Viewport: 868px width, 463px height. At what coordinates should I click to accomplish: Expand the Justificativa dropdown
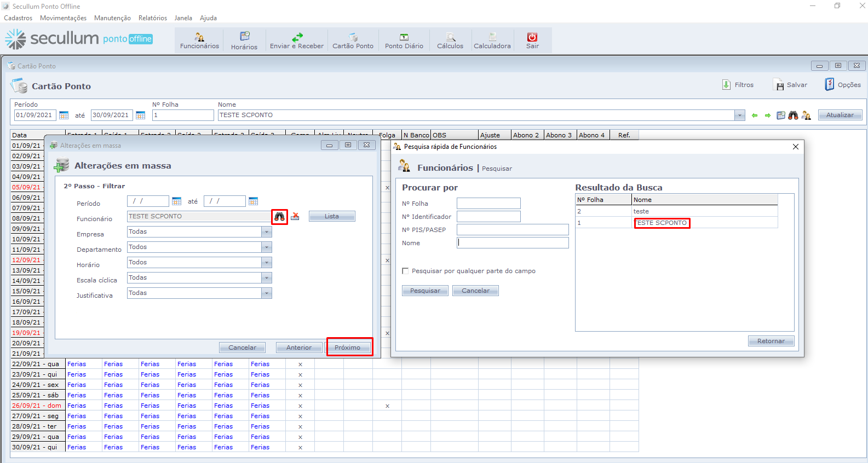[267, 293]
